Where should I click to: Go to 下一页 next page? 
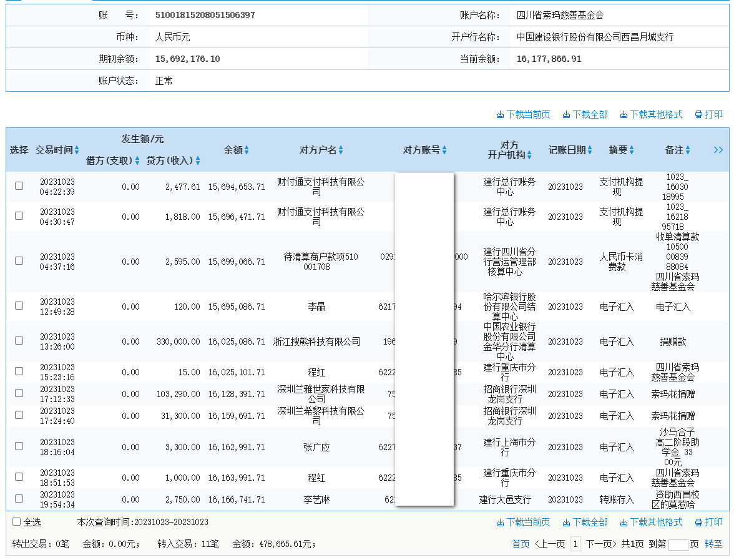(601, 544)
